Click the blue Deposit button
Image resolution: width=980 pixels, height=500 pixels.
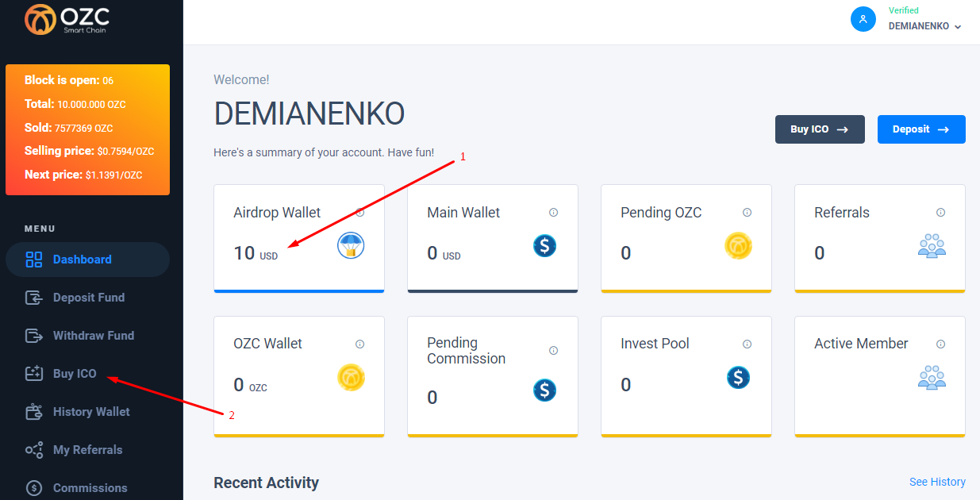point(921,129)
